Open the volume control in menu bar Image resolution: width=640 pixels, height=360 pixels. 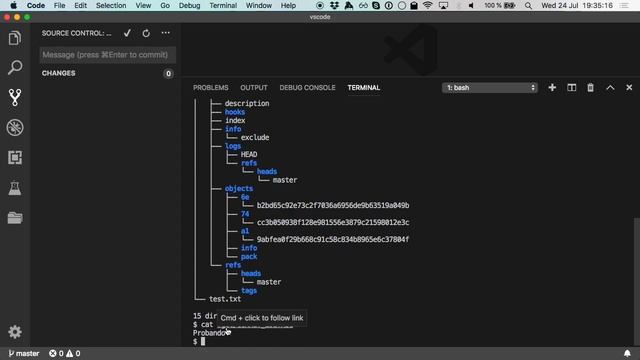coord(471,5)
